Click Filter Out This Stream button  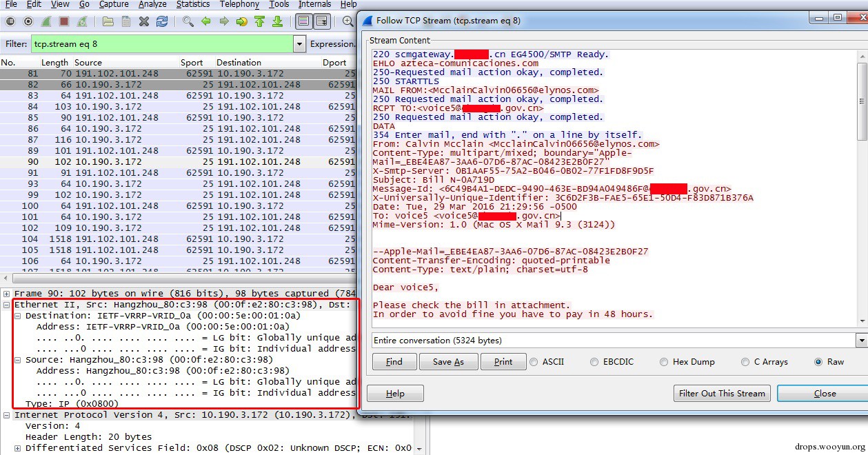coord(722,394)
